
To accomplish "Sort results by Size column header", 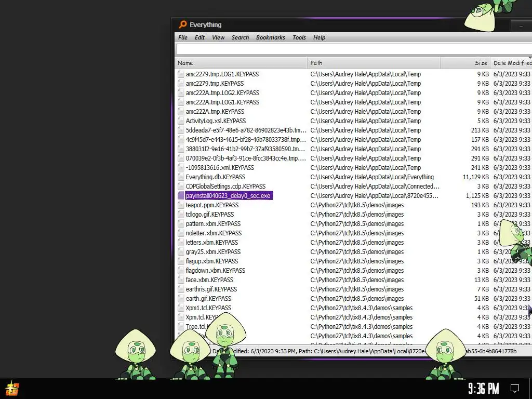I will pos(465,63).
